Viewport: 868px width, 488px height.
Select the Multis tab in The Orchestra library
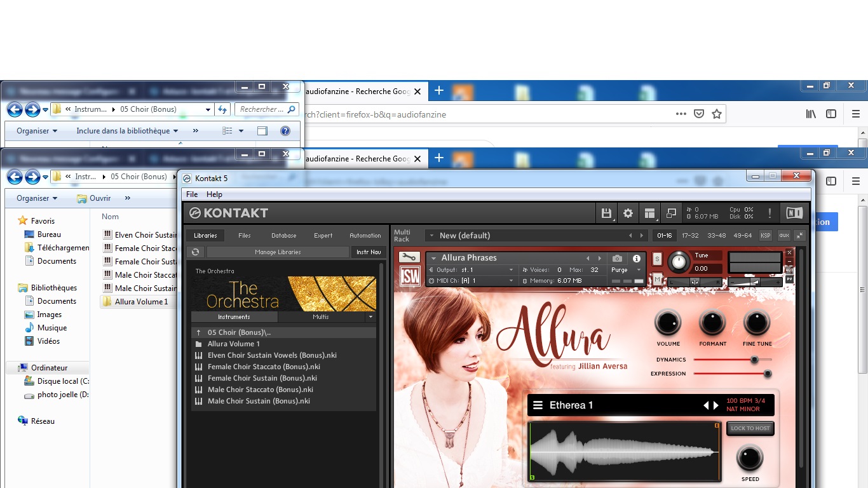pyautogui.click(x=321, y=316)
